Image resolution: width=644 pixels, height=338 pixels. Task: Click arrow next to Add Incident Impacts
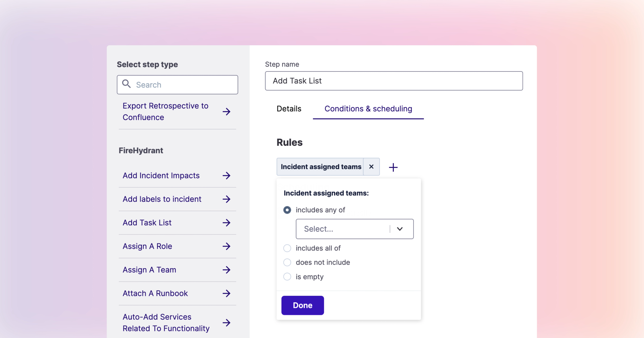click(226, 175)
